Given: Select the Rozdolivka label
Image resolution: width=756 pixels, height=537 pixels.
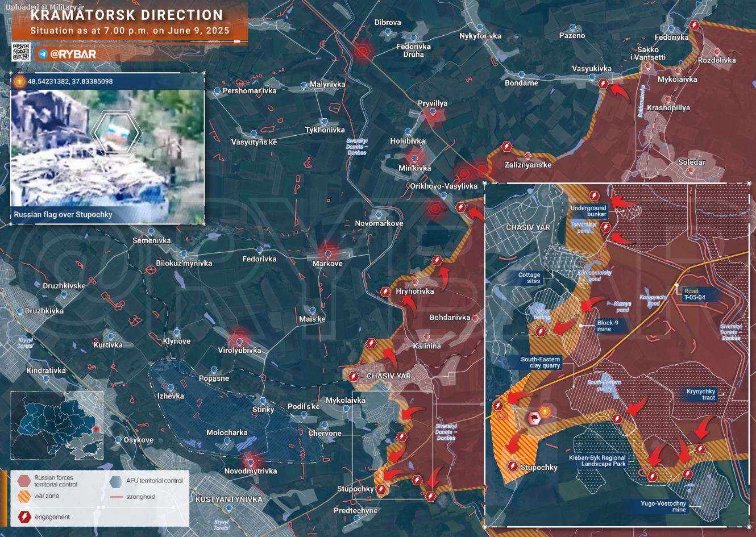Looking at the screenshot, I should click(x=717, y=60).
